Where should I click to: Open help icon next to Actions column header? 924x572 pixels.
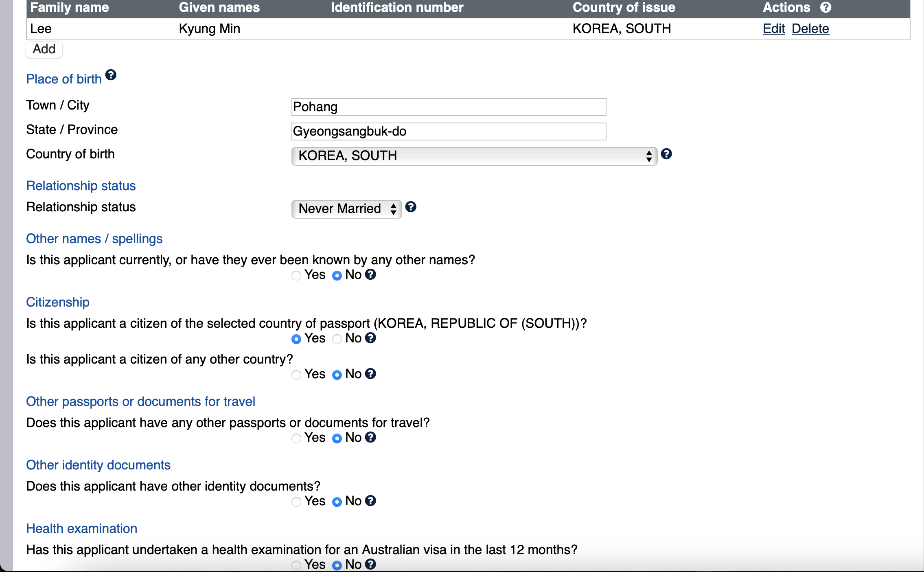click(x=825, y=7)
